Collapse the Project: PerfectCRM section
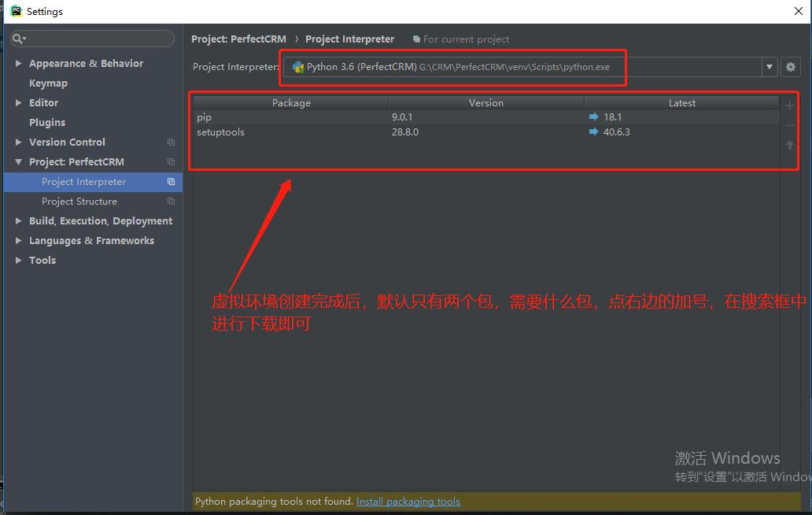812x515 pixels. coord(19,161)
